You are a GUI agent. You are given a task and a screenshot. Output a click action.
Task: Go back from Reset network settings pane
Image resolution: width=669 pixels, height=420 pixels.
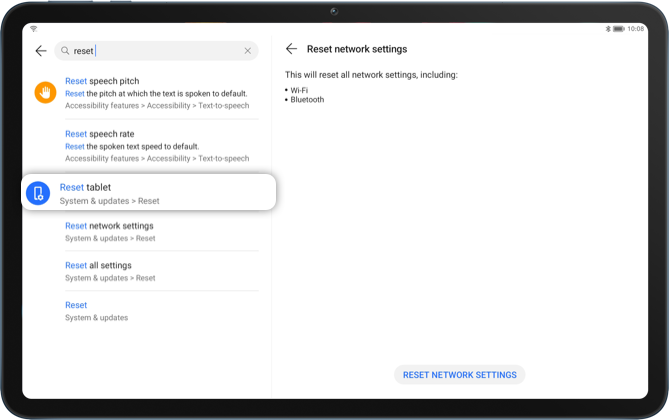point(291,49)
